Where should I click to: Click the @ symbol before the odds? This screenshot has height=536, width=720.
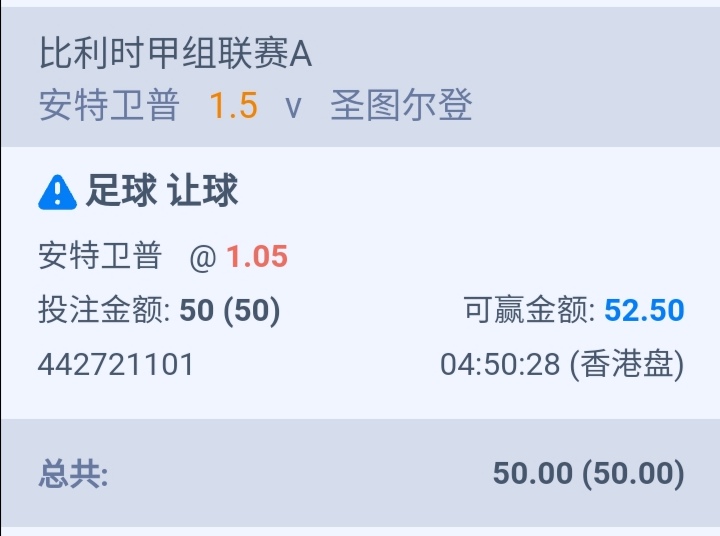pyautogui.click(x=203, y=258)
